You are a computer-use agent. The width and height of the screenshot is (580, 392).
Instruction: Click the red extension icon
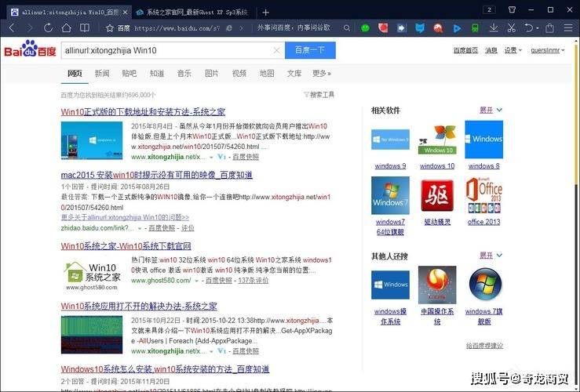pos(383,28)
